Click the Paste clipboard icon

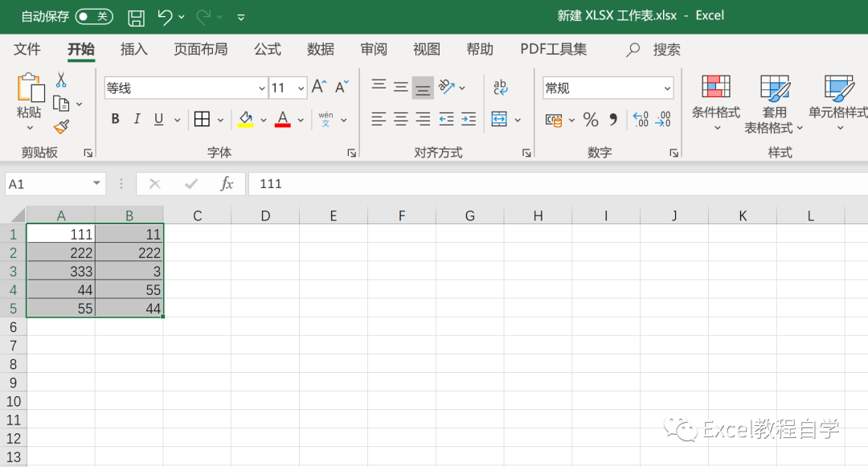pyautogui.click(x=30, y=88)
